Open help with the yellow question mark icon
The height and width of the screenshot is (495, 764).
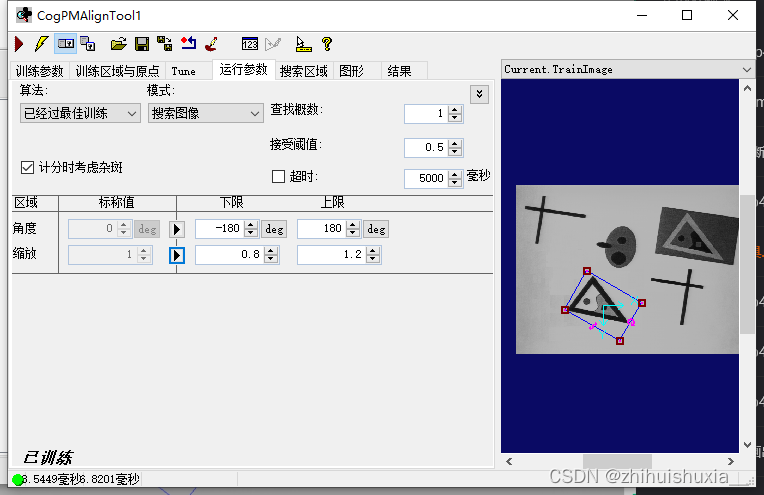(x=327, y=44)
